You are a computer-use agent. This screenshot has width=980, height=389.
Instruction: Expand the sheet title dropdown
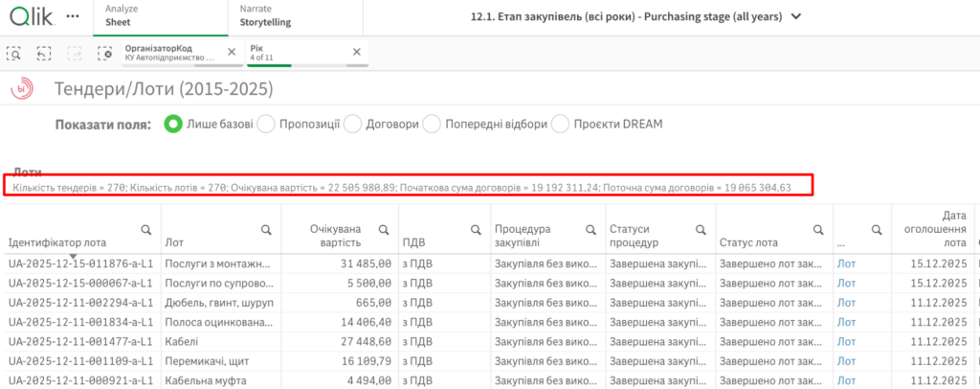pyautogui.click(x=796, y=17)
